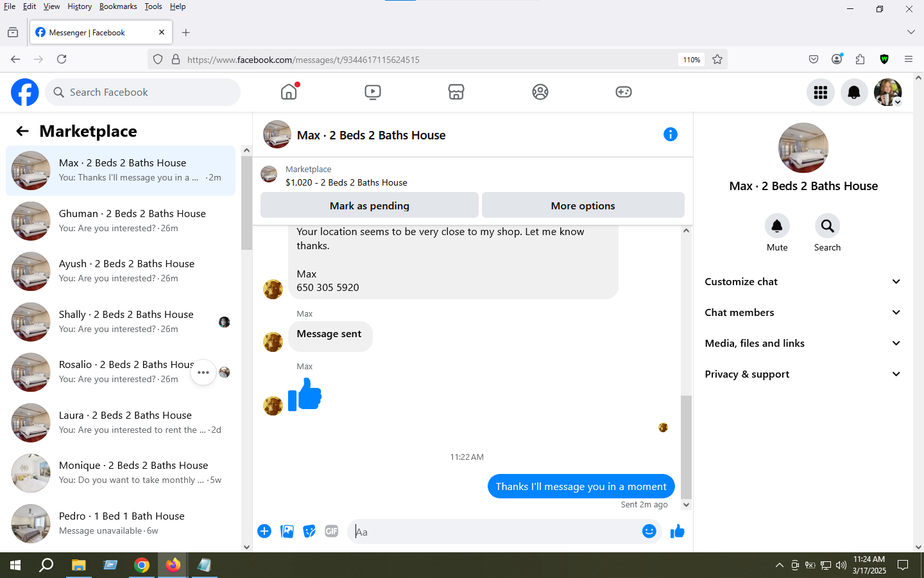
Task: Open Firefox extensions puzzle icon
Action: (860, 59)
